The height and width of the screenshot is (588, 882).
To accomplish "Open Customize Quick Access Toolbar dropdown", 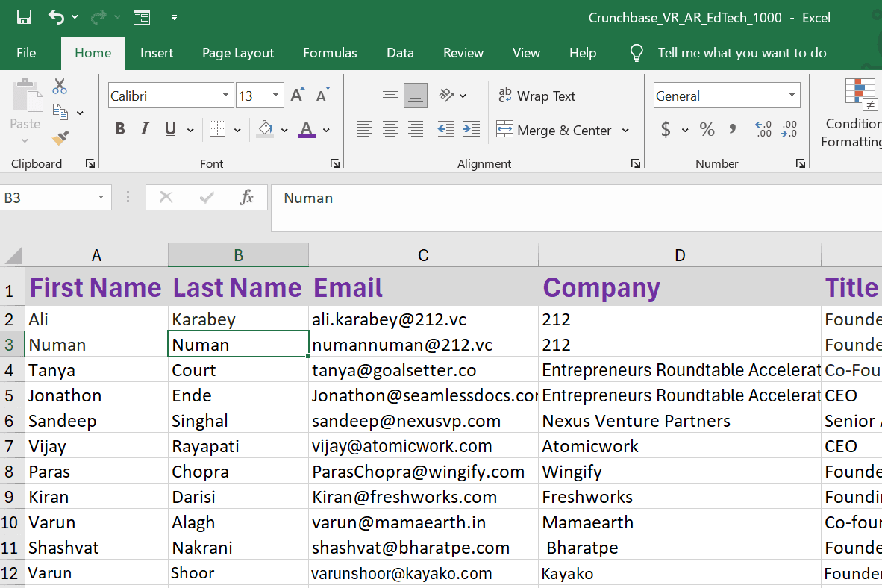I will tap(175, 17).
